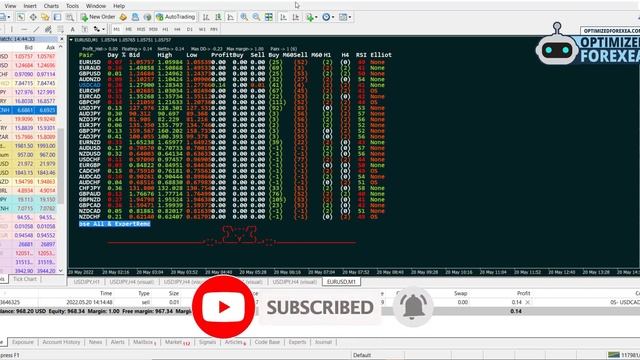Open the Data Window toolbar icon
Viewport: 640px width, 360px height.
coord(33,17)
